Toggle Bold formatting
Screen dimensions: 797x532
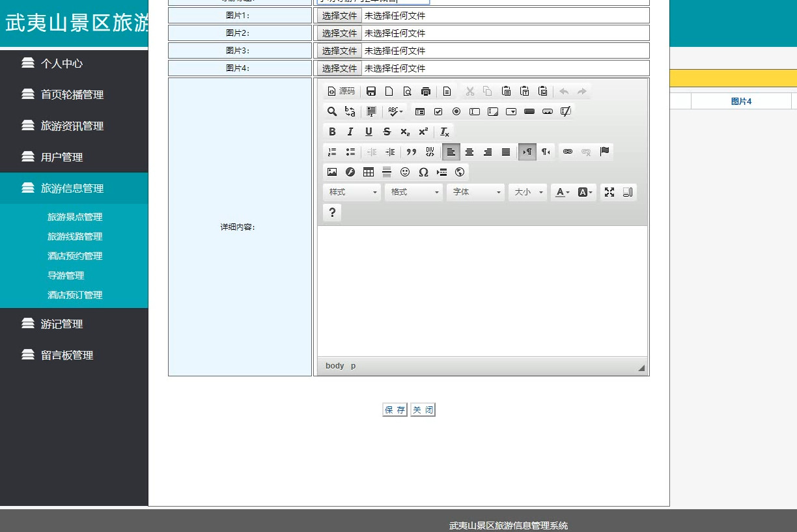pos(332,132)
